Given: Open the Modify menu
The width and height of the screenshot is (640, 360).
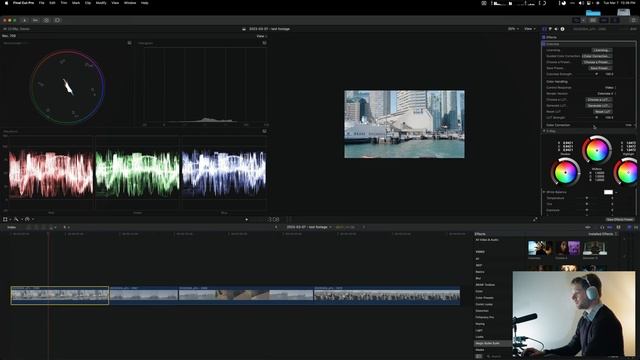Looking at the screenshot, I should [101, 3].
